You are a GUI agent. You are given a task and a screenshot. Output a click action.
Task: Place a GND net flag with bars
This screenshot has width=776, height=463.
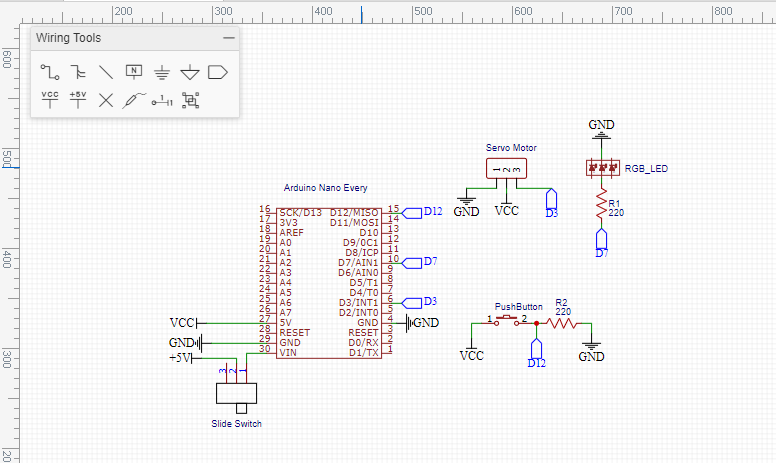click(162, 73)
